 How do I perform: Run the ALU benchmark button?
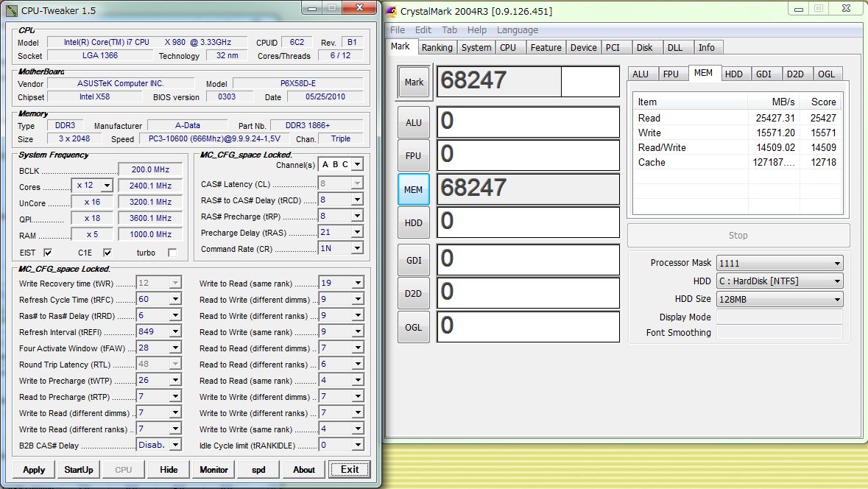click(414, 122)
